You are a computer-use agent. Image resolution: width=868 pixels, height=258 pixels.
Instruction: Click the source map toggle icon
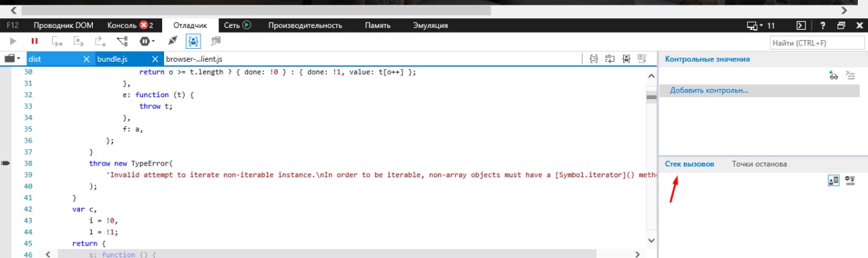tap(642, 59)
